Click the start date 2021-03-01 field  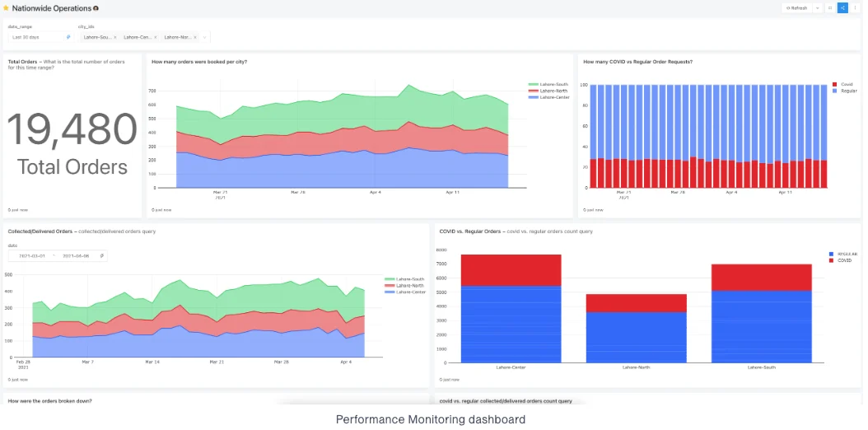(x=32, y=256)
